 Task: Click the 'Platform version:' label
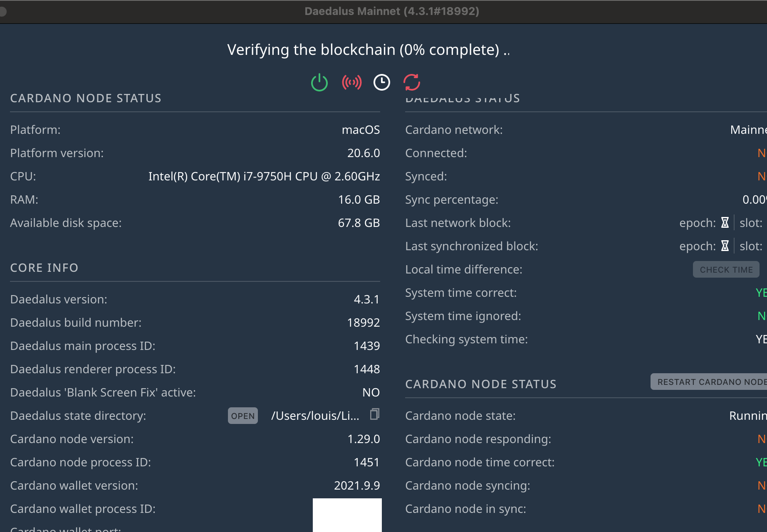57,153
